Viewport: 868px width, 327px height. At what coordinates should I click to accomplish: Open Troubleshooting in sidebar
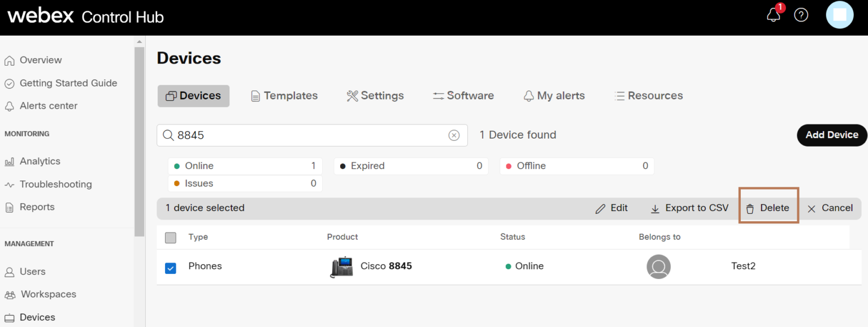click(x=55, y=184)
